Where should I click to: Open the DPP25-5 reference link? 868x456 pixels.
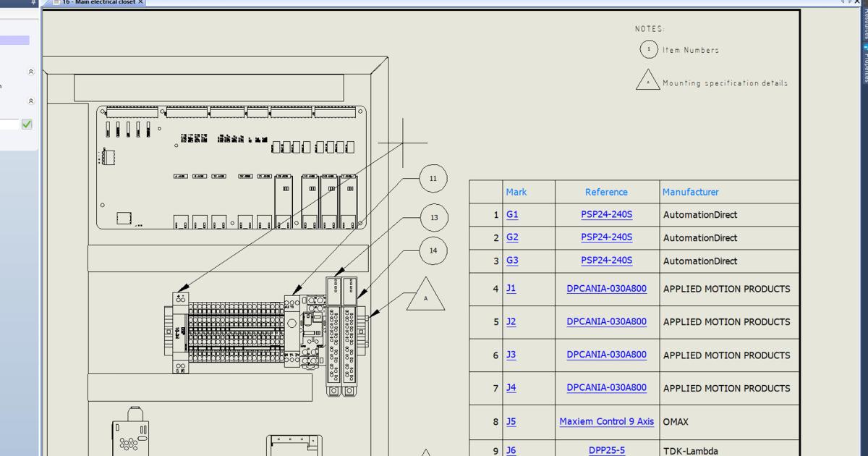606,450
